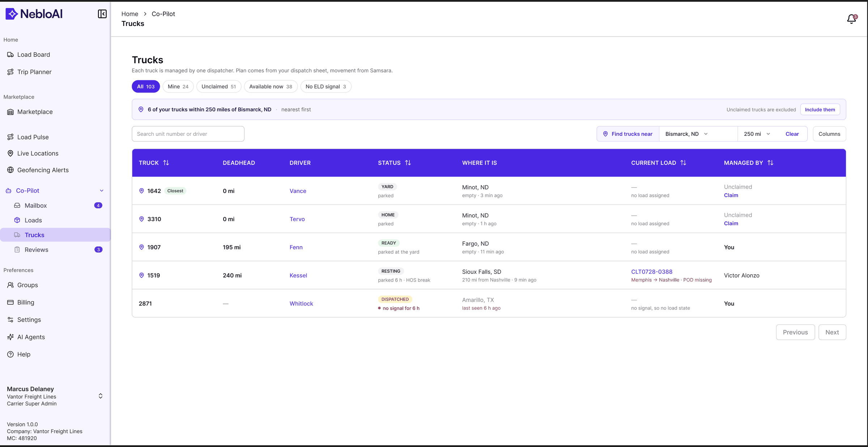Viewport: 868px width, 447px height.
Task: Click the Load Pulse icon
Action: [10, 137]
